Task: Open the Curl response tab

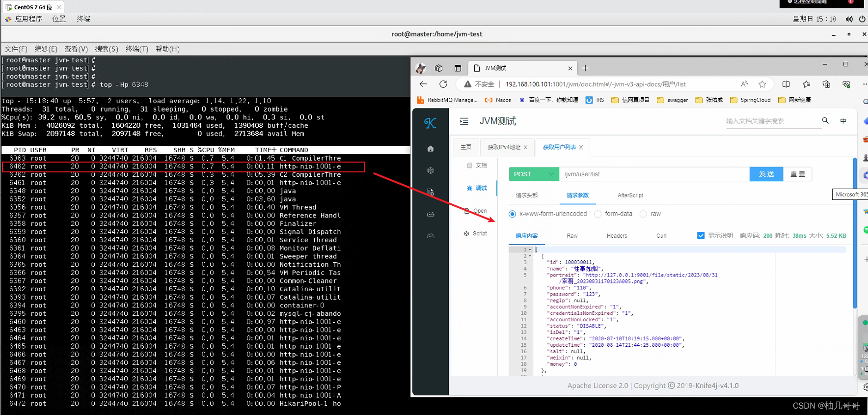Action: [661, 236]
